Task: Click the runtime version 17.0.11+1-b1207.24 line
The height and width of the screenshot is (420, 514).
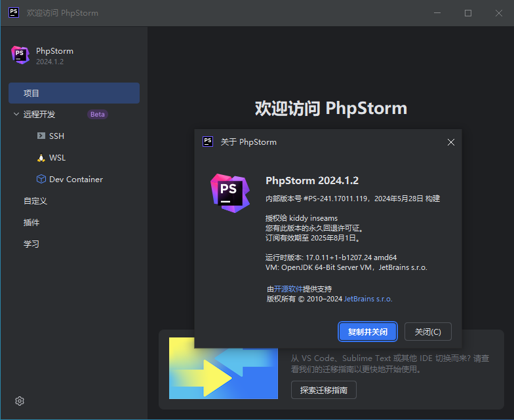Action: (x=330, y=258)
